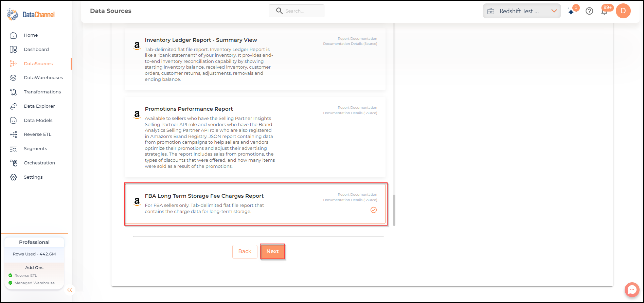Open Report Documentation link for Inventory Ledger Report
The height and width of the screenshot is (303, 644).
357,39
